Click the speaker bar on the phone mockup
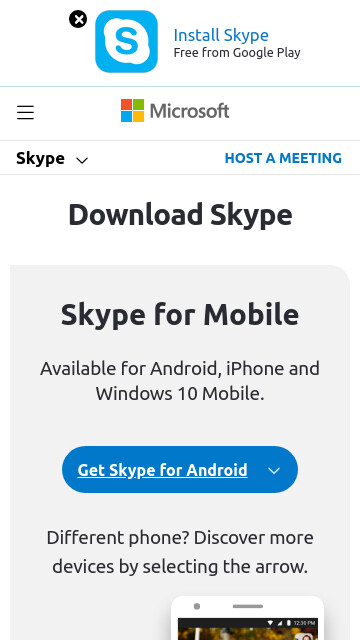 tap(248, 607)
